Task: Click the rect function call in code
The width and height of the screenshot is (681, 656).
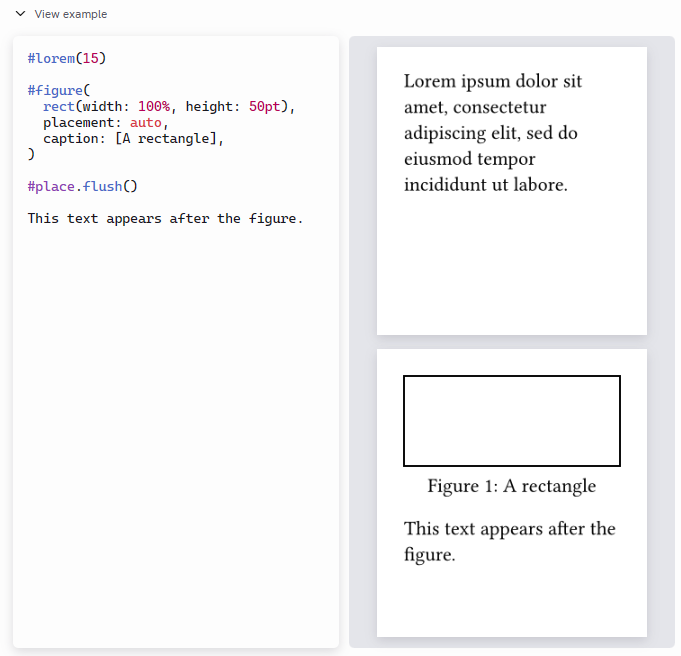Action: (58, 106)
